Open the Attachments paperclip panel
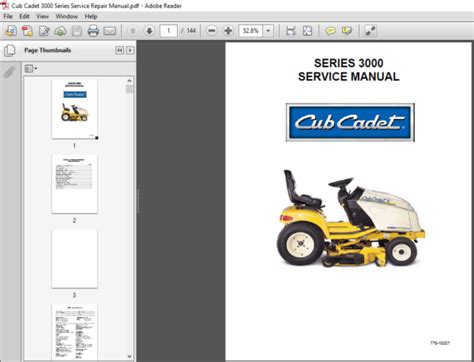The height and width of the screenshot is (362, 474). pos(9,72)
